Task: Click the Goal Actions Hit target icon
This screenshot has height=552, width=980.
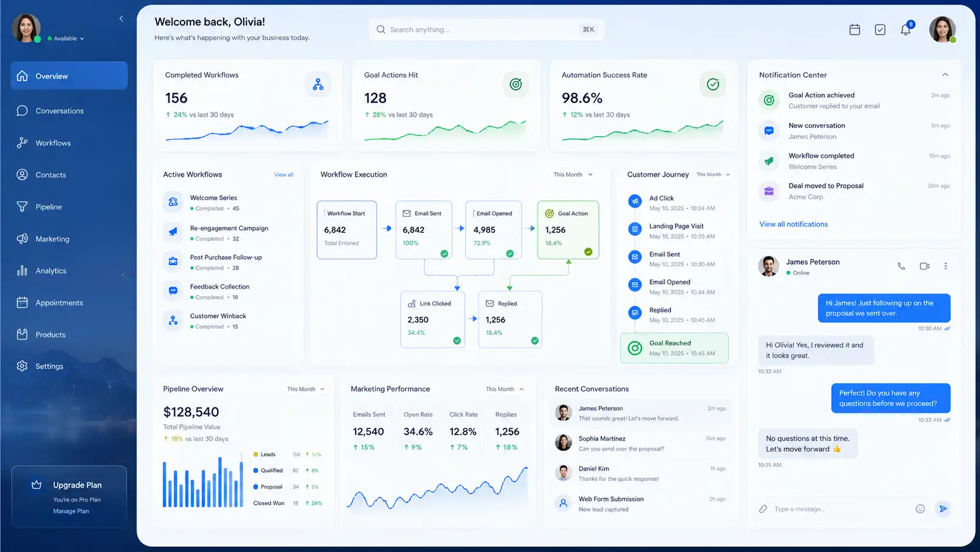Action: (x=516, y=84)
